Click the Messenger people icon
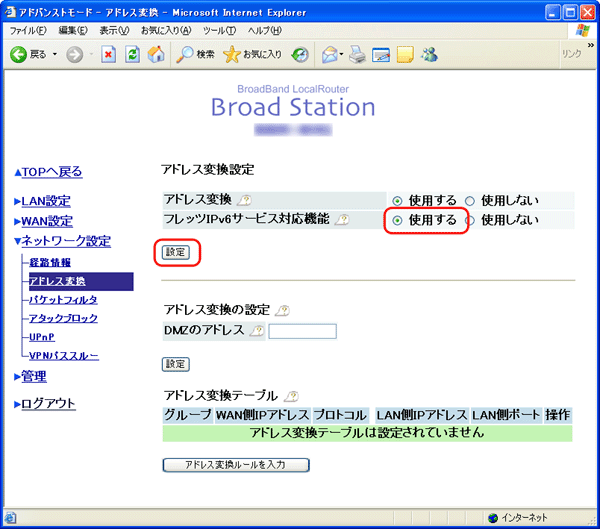Viewport: 600px width, 529px height. coord(429,54)
